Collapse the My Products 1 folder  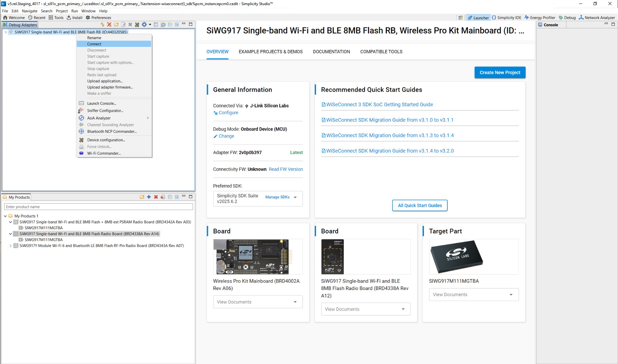[5, 216]
